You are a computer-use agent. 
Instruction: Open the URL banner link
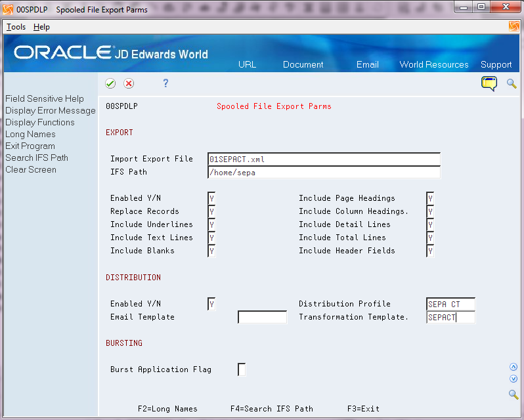[248, 64]
